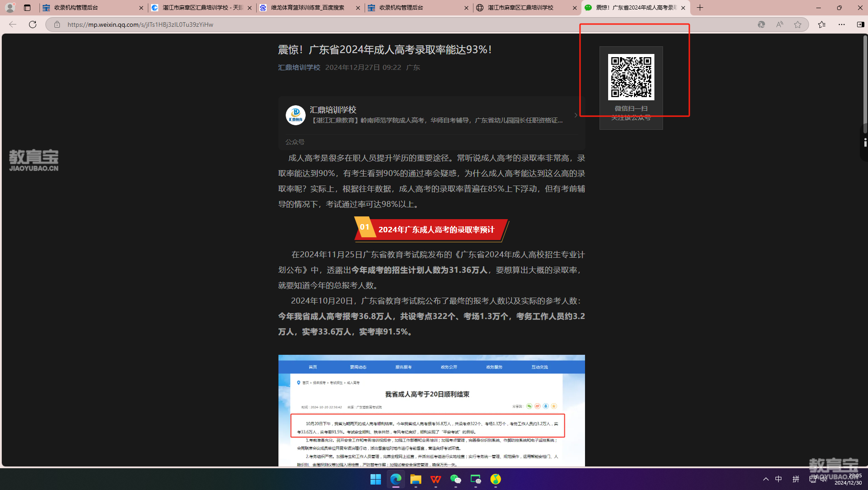Open the yellow-green round app in taskbar
Image resolution: width=868 pixels, height=490 pixels.
click(496, 479)
